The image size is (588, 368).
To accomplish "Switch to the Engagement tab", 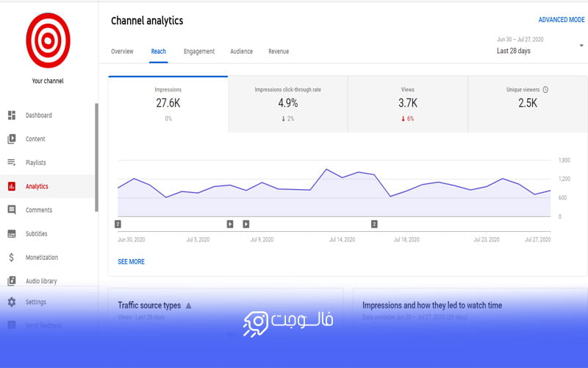I will [199, 52].
